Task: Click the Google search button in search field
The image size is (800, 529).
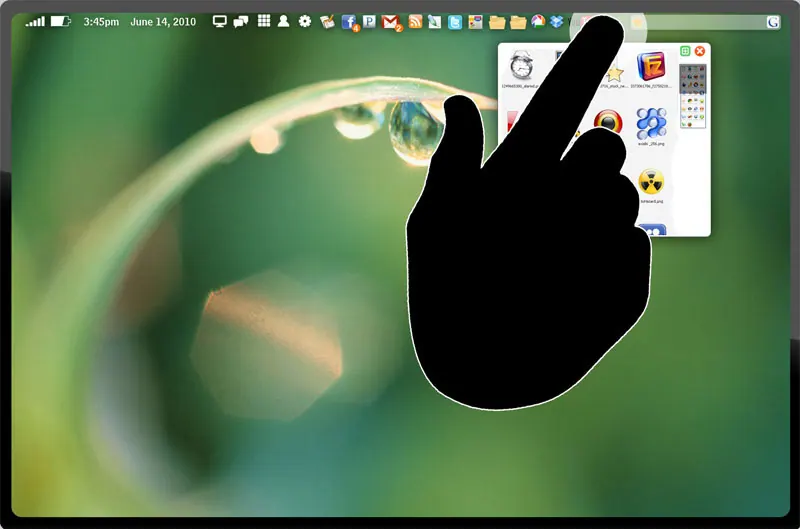Action: pos(773,22)
